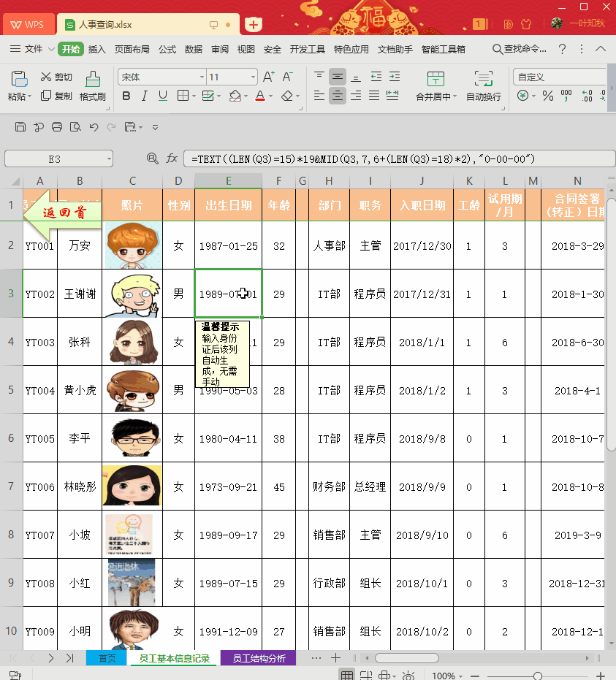Collapse the ribbon with the chevron
616x680 pixels.
[601, 49]
